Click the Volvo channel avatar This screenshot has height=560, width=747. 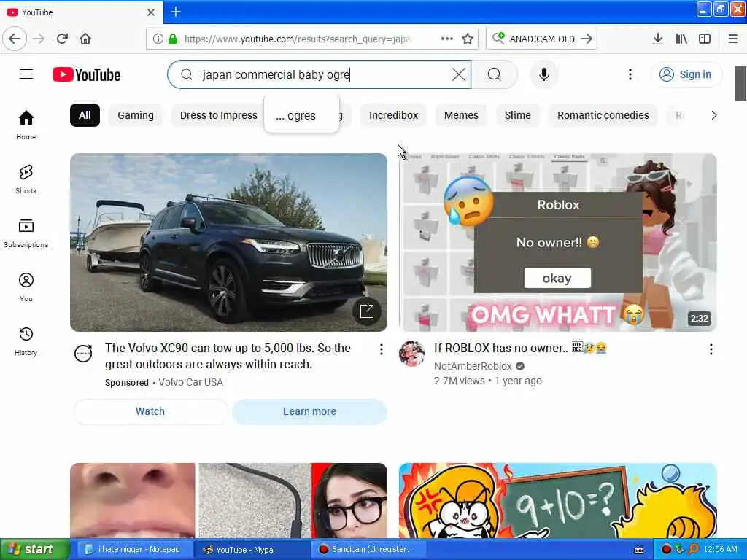tap(83, 354)
